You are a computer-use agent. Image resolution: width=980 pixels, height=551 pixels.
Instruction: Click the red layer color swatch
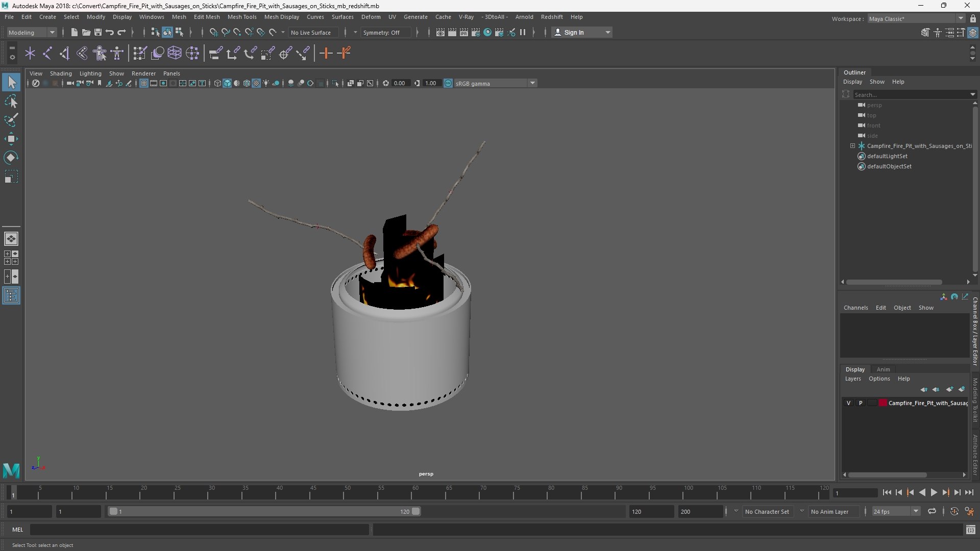[883, 403]
